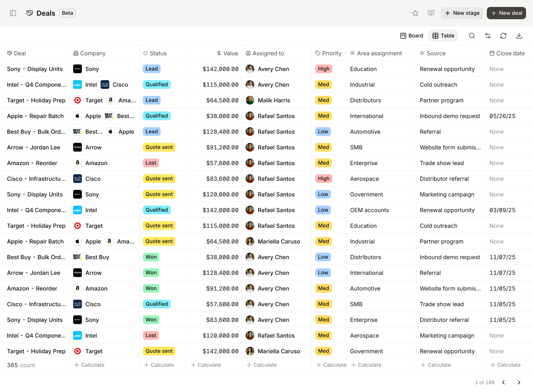
Task: Click Best Buy company in Won row
Action: 97,257
